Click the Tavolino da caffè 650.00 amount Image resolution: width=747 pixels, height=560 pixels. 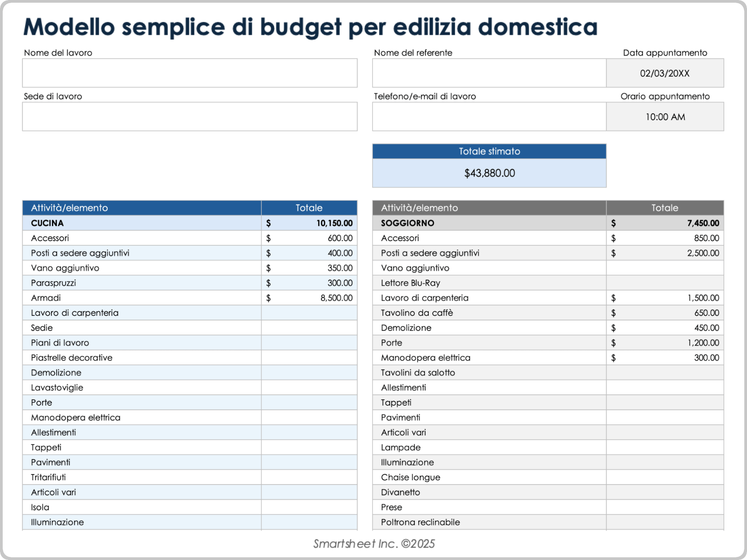[706, 313]
